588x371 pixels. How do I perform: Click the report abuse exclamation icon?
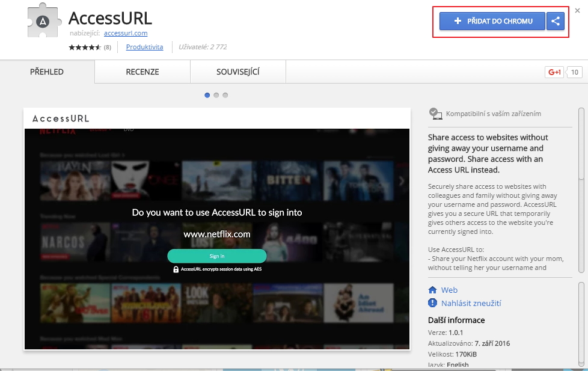pyautogui.click(x=432, y=302)
